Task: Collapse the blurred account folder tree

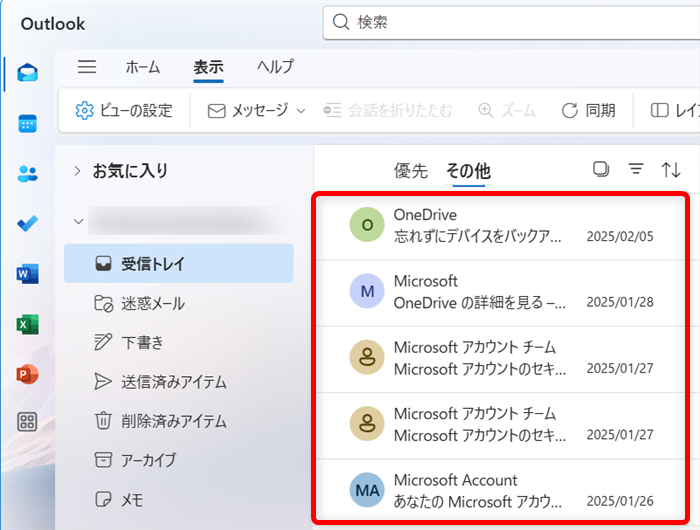Action: [78, 221]
